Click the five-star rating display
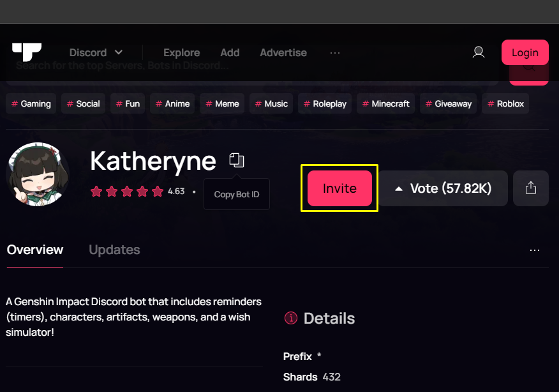This screenshot has width=559, height=392. click(127, 192)
